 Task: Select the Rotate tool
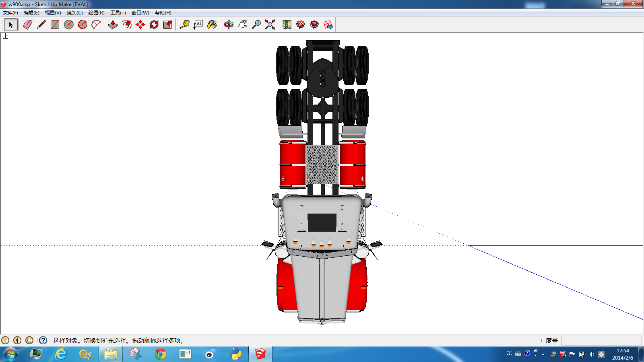tap(154, 25)
